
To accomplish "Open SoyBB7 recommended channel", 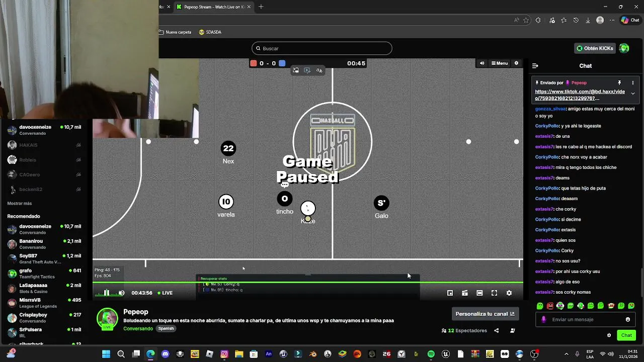I will pyautogui.click(x=44, y=258).
